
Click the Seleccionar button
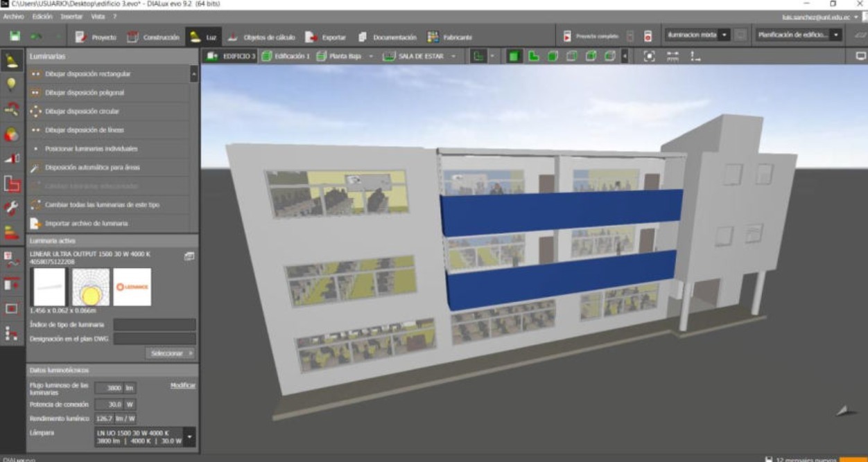[170, 353]
